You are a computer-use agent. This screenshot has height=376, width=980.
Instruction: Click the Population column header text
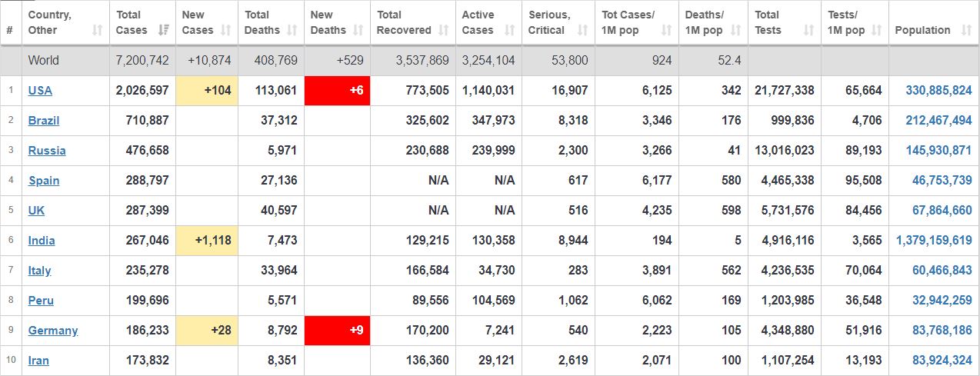[922, 30]
